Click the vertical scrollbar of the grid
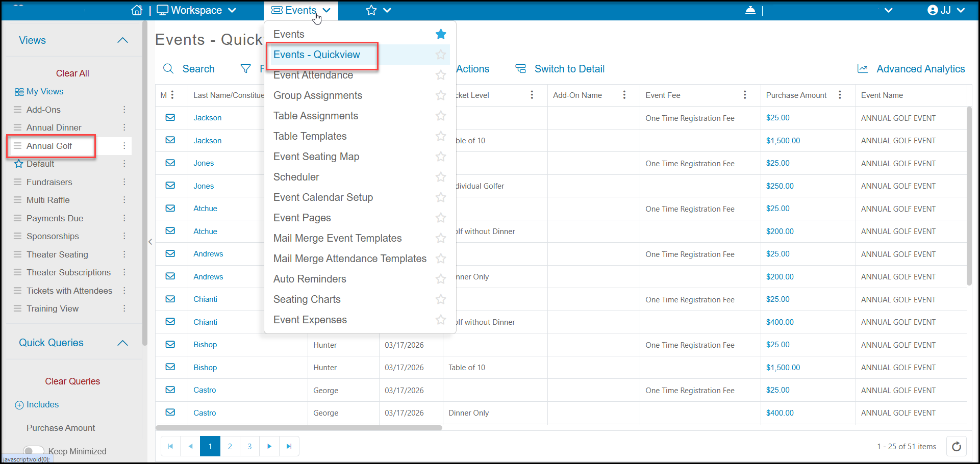This screenshot has width=980, height=464. pyautogui.click(x=969, y=196)
